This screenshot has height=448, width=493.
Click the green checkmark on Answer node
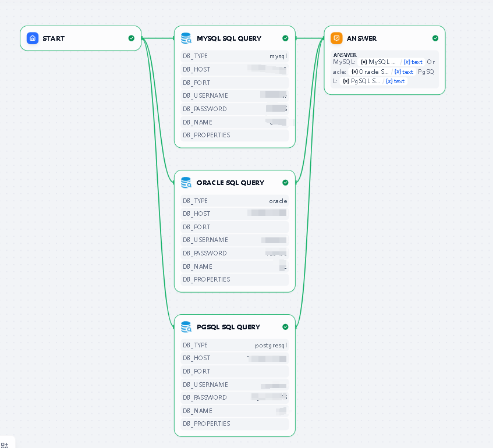coord(435,38)
